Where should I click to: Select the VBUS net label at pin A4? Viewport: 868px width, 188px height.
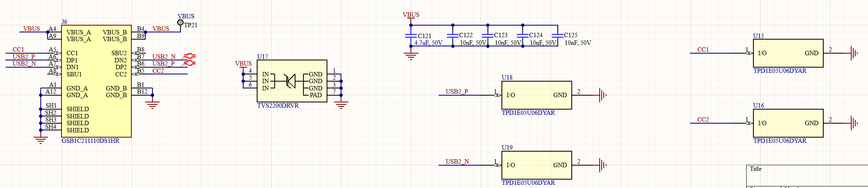coord(32,29)
